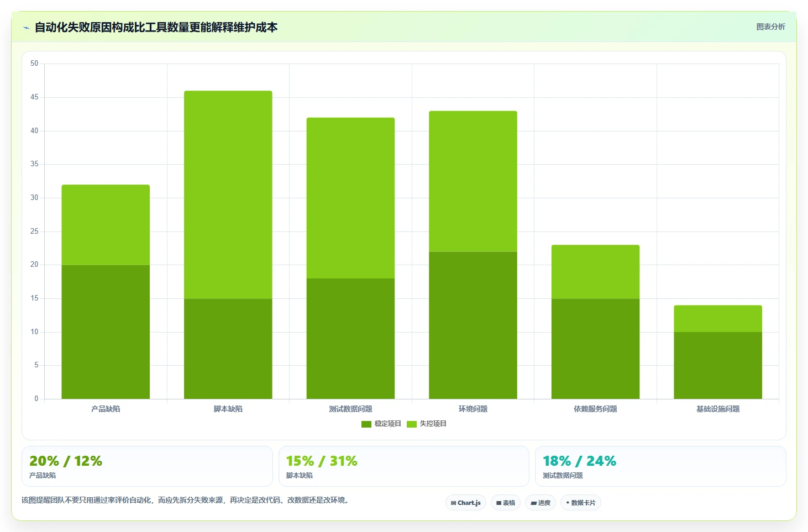
Task: Click the light green 失控项目 legend swatch
Action: click(412, 424)
